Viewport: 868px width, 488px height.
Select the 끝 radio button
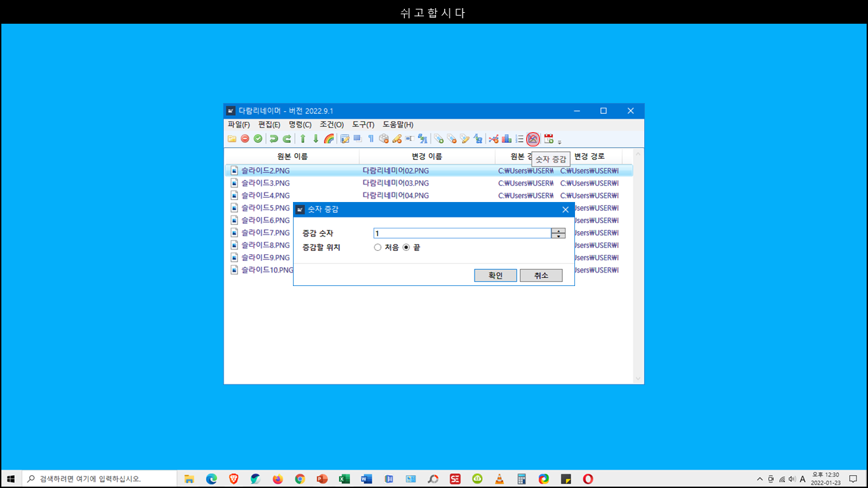[406, 247]
